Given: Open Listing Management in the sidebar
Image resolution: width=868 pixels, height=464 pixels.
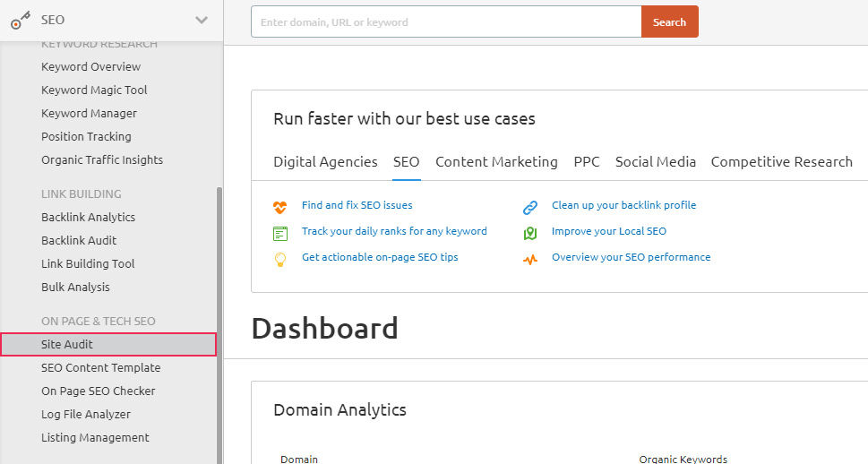Looking at the screenshot, I should click(95, 438).
